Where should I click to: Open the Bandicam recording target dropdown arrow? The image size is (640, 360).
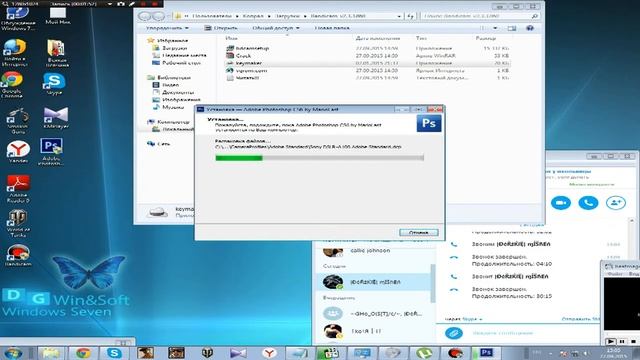[109, 4]
